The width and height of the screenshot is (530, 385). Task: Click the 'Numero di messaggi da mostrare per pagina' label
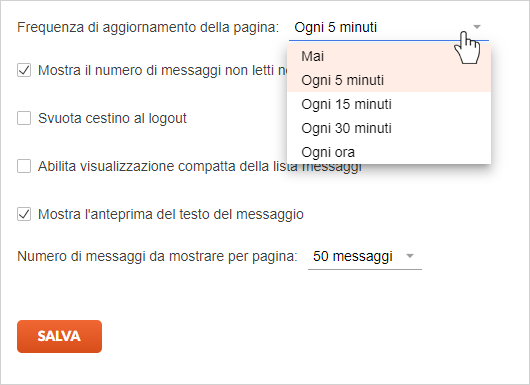click(157, 256)
